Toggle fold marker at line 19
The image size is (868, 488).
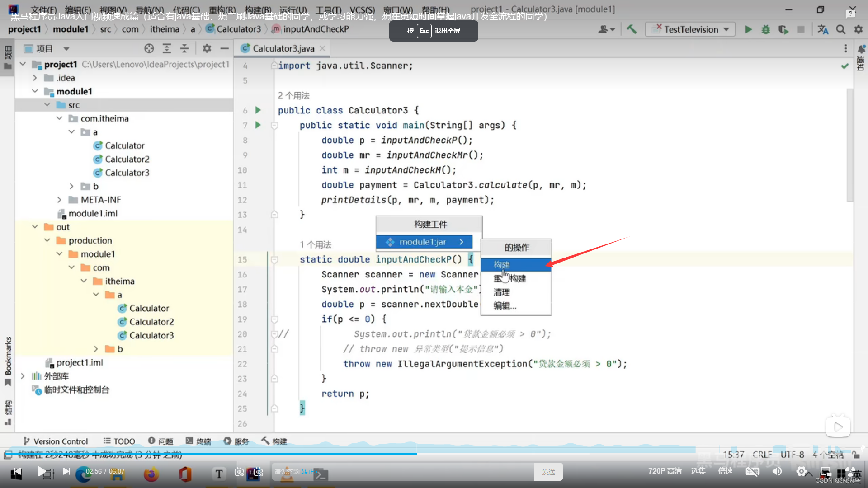(274, 319)
